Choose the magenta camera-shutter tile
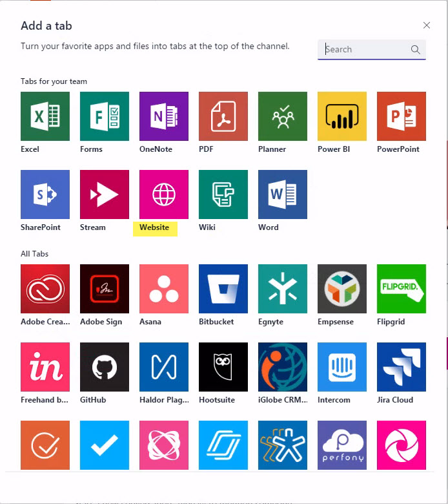The image size is (448, 504). click(x=402, y=445)
